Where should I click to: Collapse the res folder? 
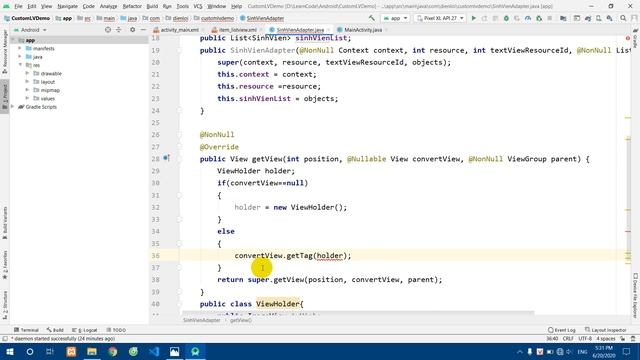(x=20, y=65)
